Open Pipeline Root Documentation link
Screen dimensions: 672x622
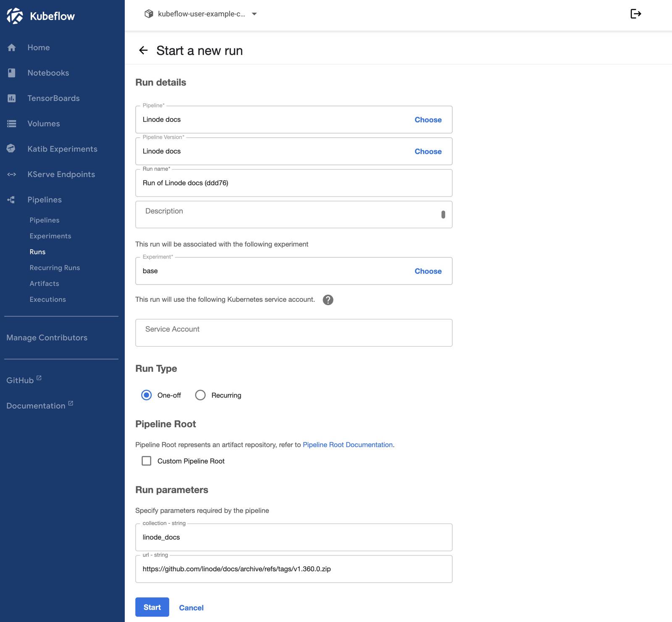tap(348, 444)
